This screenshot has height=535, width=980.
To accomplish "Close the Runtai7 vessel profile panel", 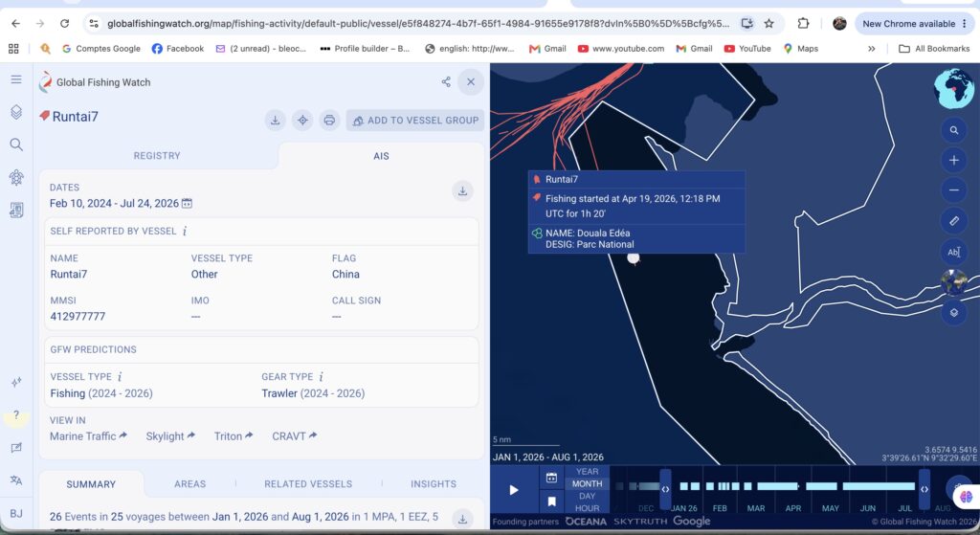I will coord(471,82).
